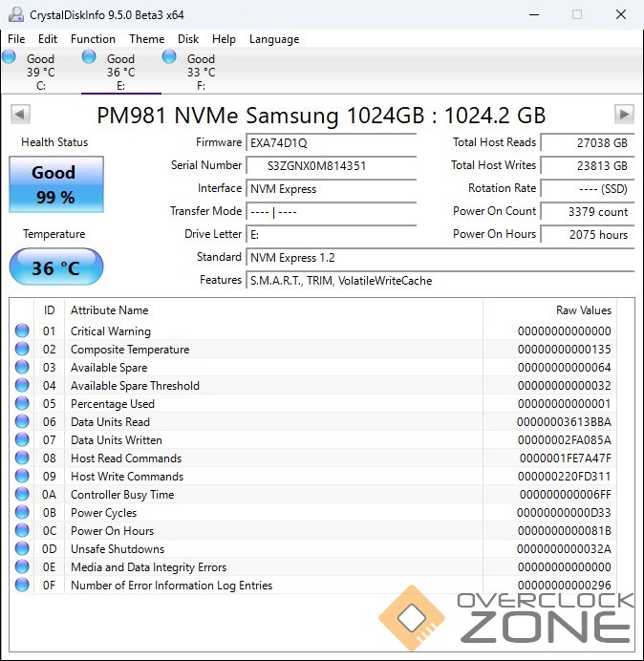Click the Attribute Name column header

click(273, 310)
